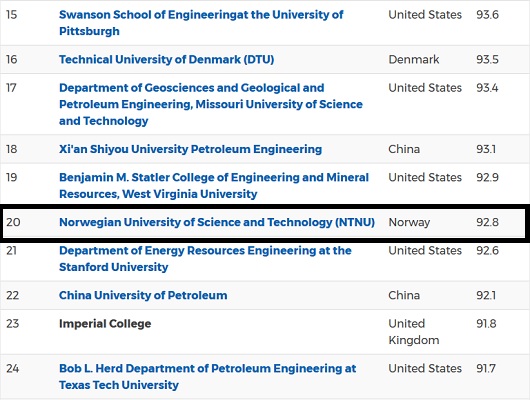The height and width of the screenshot is (400, 530).
Task: Click the United Kingdom country cell
Action: [414, 332]
